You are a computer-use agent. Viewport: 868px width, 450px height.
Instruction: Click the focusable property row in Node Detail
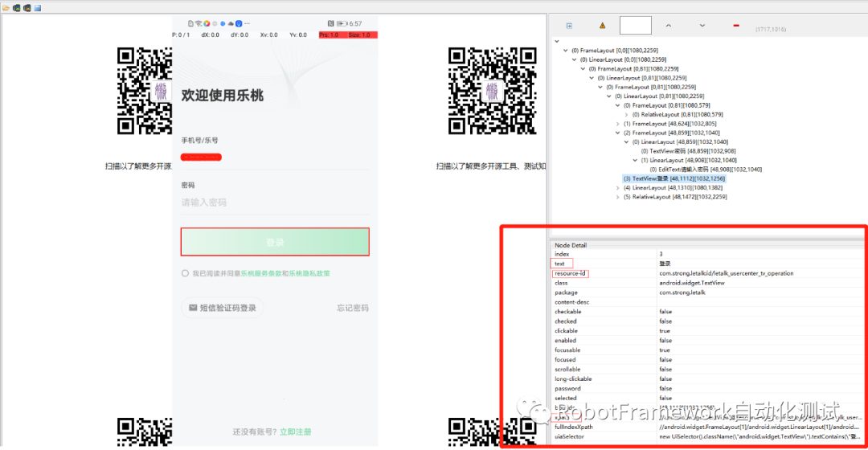[x=708, y=350]
